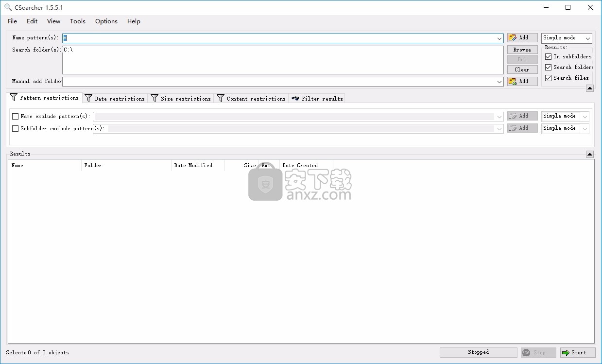Click the Stopped progress status bar
Screen dimensions: 602x364
point(479,352)
